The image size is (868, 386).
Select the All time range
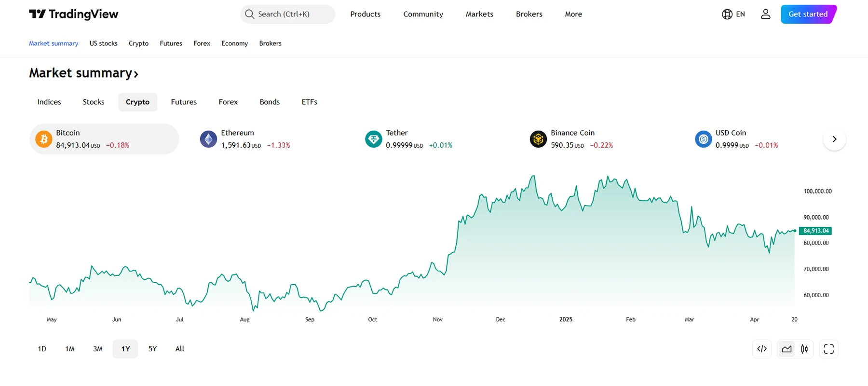(x=180, y=349)
